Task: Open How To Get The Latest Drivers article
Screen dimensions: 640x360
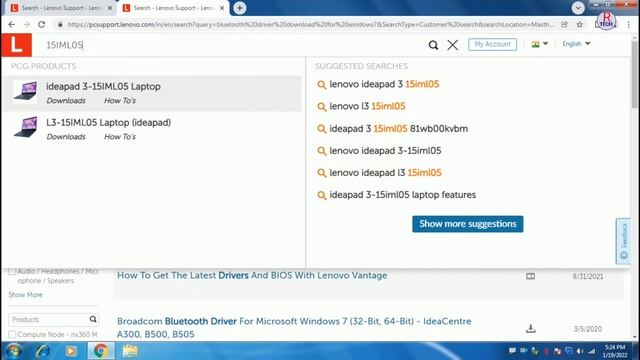Action: (252, 276)
